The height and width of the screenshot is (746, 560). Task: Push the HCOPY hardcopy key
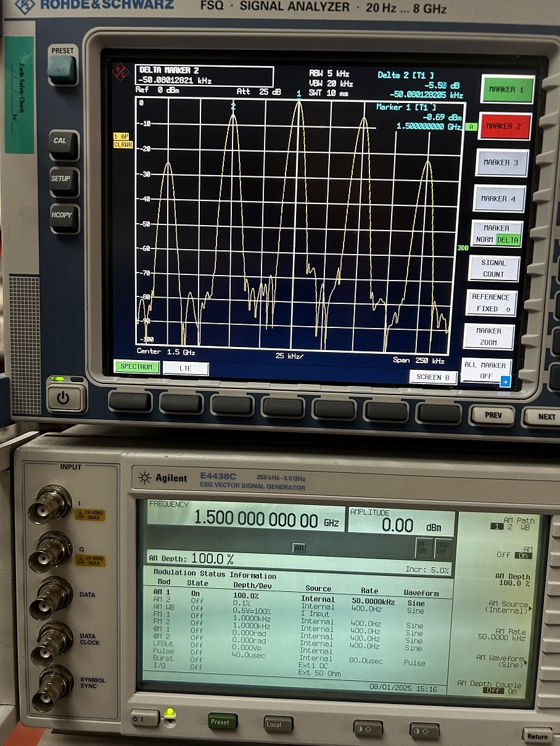pyautogui.click(x=64, y=218)
